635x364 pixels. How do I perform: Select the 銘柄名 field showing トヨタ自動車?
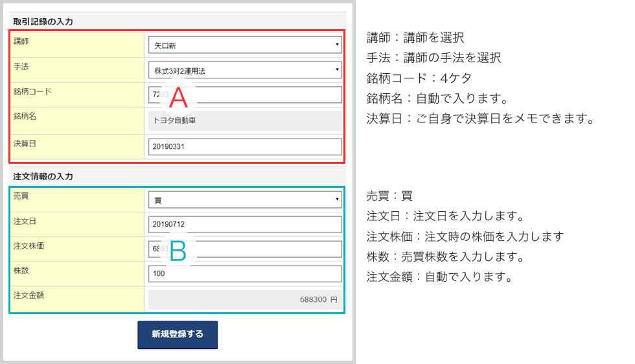coord(244,120)
